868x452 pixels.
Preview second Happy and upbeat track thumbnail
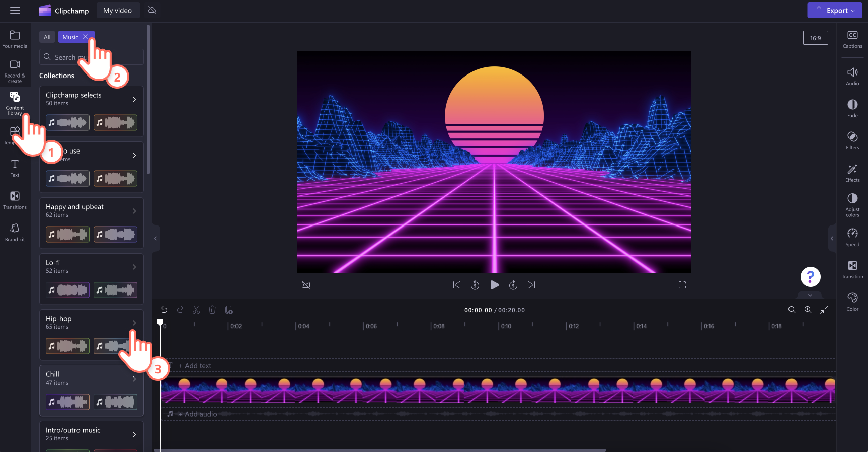(115, 234)
